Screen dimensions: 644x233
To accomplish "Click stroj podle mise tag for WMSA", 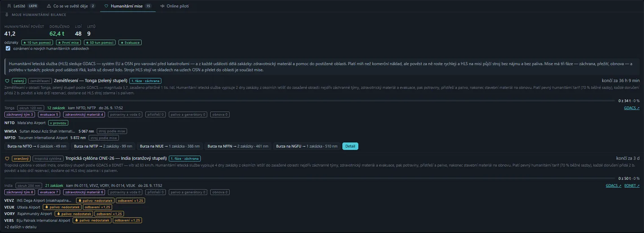I will click(112, 131).
